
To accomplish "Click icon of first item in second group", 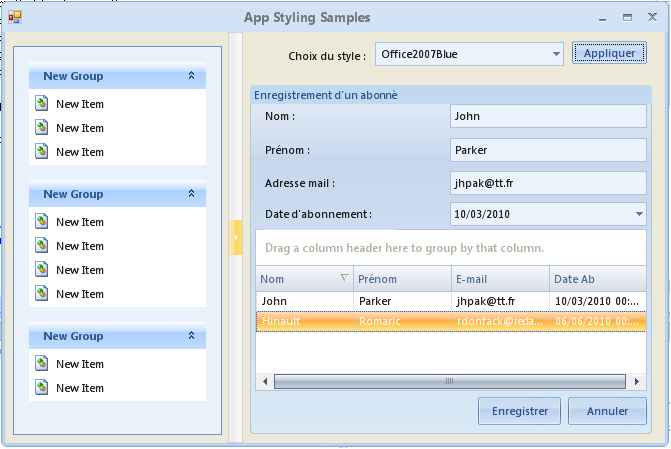I will (42, 222).
